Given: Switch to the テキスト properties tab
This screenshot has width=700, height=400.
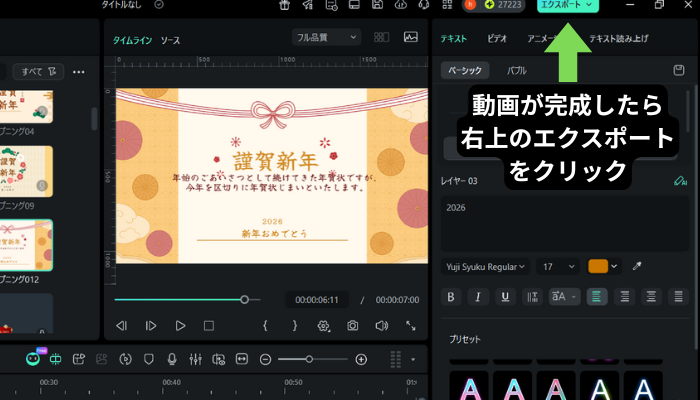Looking at the screenshot, I should coord(454,39).
